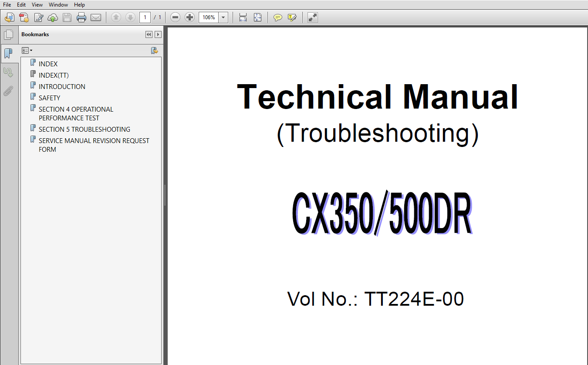This screenshot has width=588, height=365.
Task: Open SERVICE MANUAL REVISION REQUEST FORM bookmark
Action: pyautogui.click(x=94, y=145)
